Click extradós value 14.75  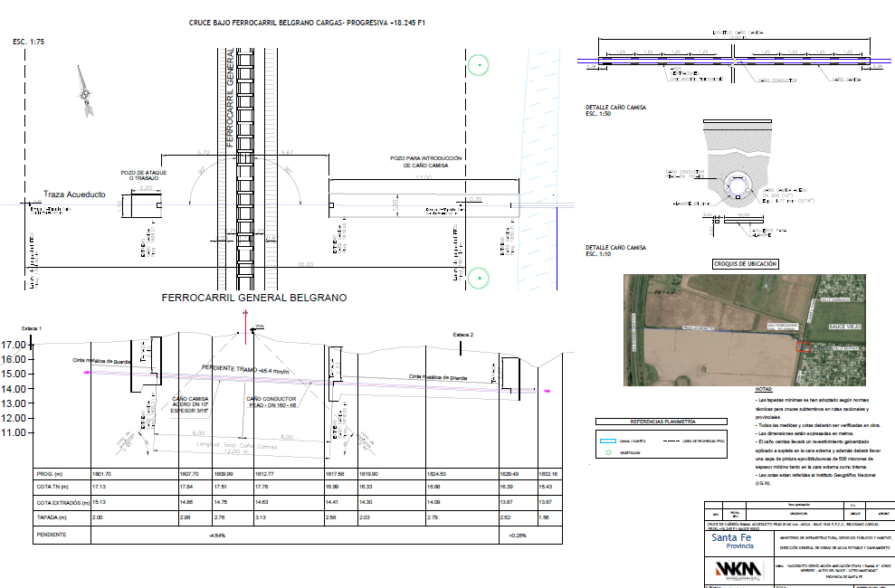click(221, 502)
